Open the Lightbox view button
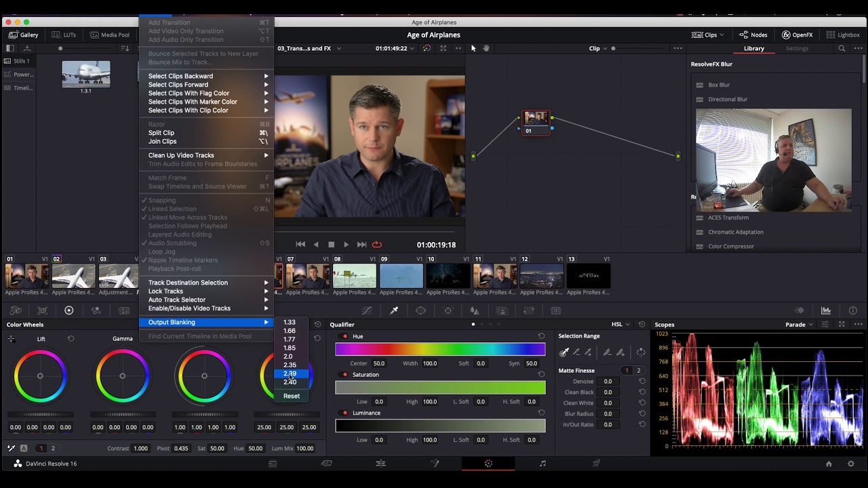Screen dimensions: 868x488 843,35
